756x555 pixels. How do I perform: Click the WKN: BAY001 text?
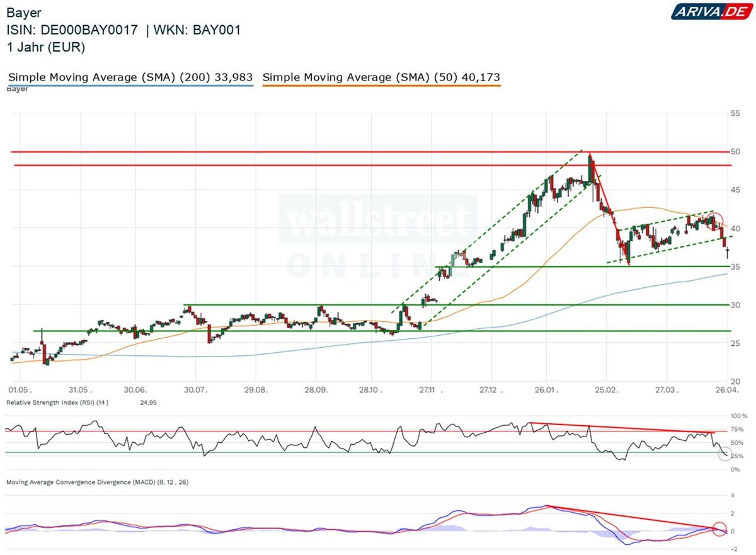198,30
